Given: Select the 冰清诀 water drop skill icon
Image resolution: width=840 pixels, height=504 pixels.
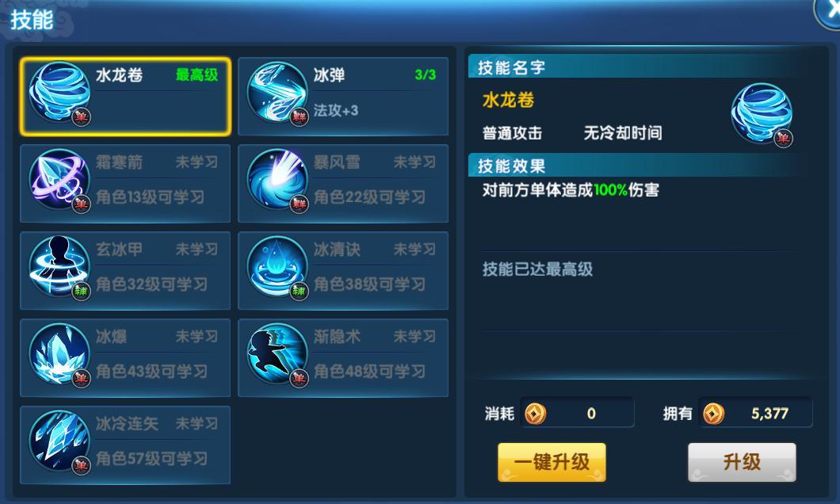Looking at the screenshot, I should 277,267.
